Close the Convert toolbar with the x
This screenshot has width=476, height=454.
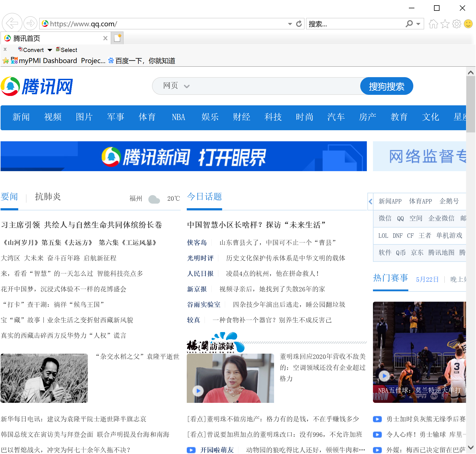coord(5,49)
